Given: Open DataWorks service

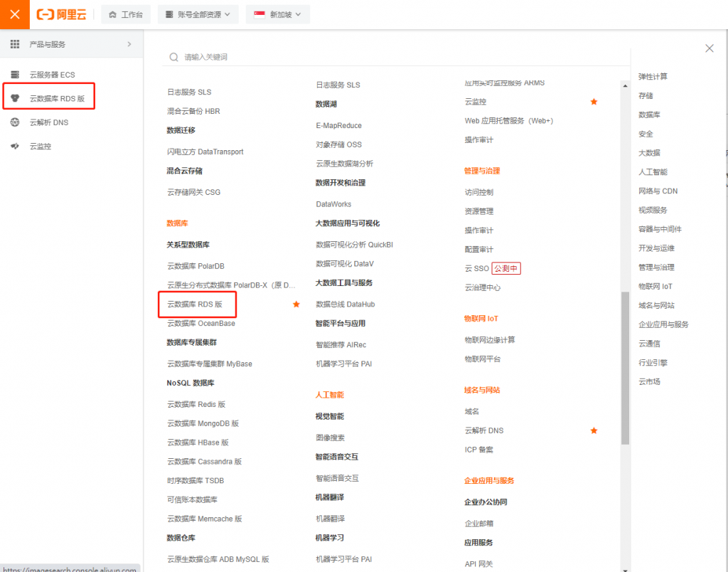Looking at the screenshot, I should click(333, 204).
